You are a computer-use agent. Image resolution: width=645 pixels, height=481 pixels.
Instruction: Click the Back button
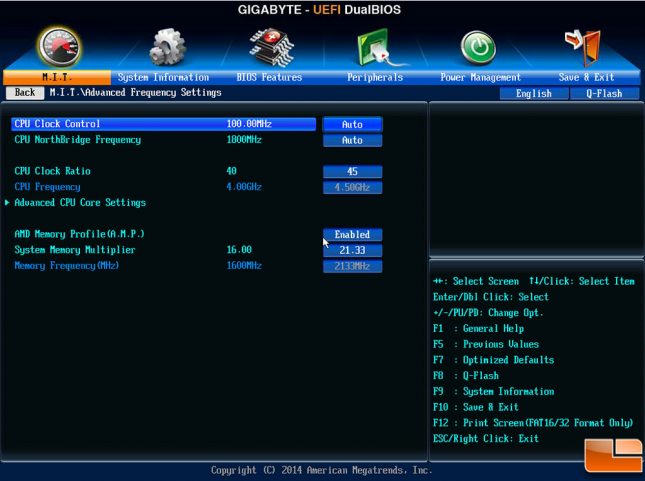25,93
